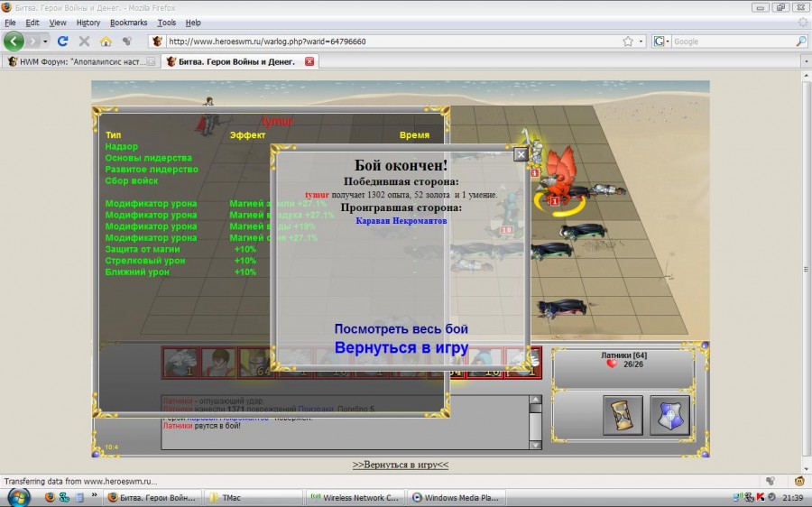Click the ">>Вернуться в игру<<" link below the battlefield
The image size is (812, 507).
400,465
